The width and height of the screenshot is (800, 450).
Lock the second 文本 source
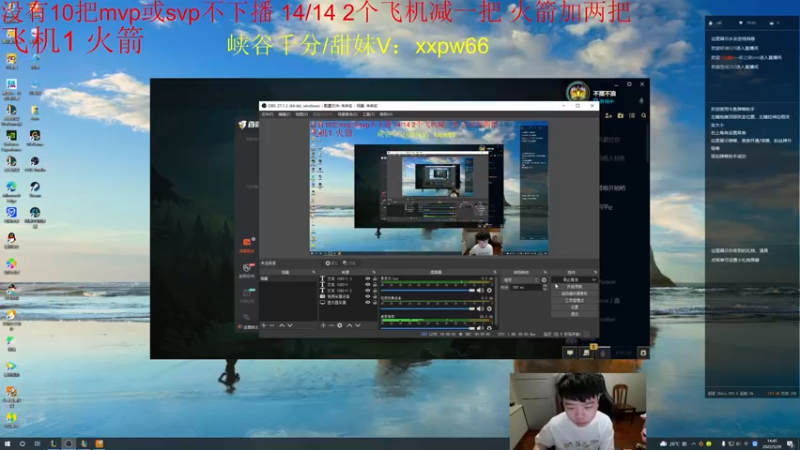375,285
